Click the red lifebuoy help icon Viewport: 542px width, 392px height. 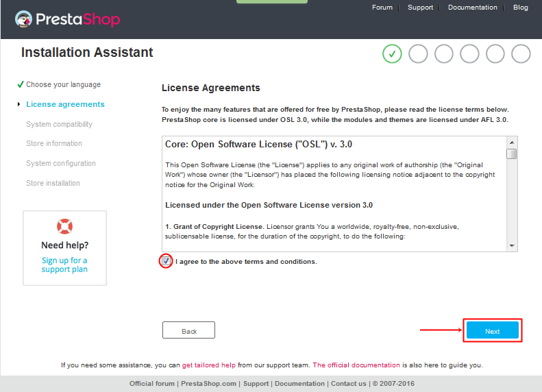click(64, 226)
